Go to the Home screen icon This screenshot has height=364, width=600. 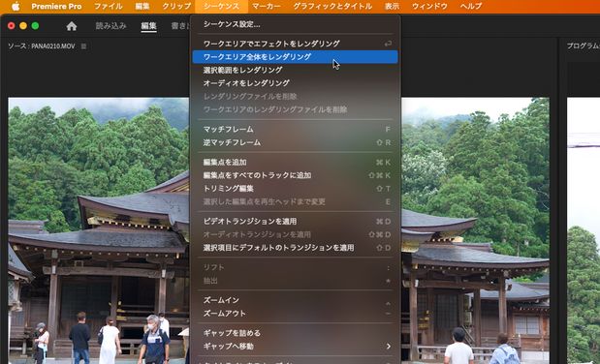click(72, 26)
